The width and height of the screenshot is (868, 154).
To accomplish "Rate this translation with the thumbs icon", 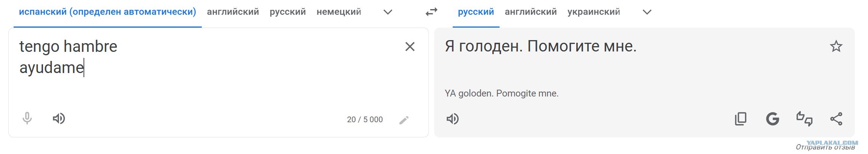I will [x=804, y=119].
